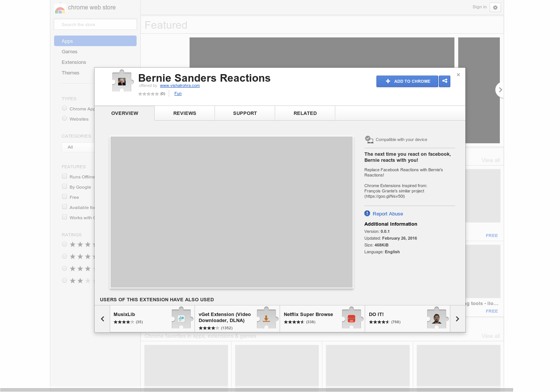Select Apps in the sidebar
The width and height of the screenshot is (560, 392).
coord(95,41)
